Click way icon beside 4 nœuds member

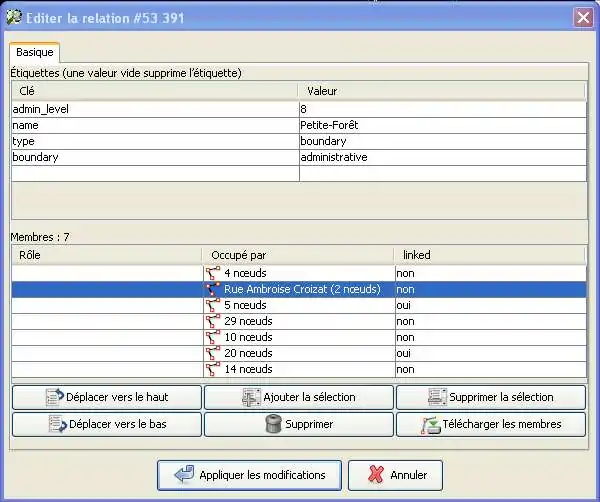212,273
